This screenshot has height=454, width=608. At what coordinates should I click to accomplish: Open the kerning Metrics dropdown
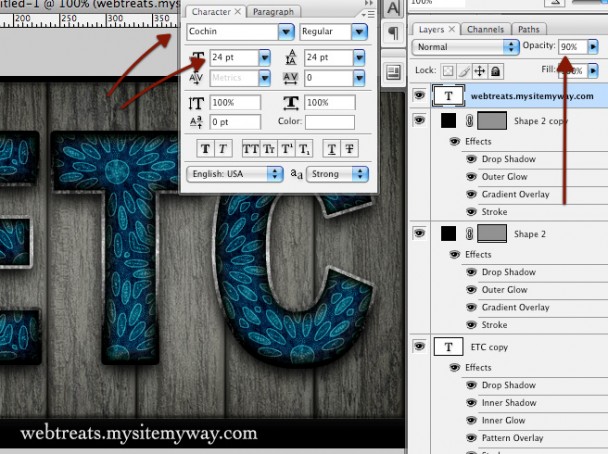point(264,78)
